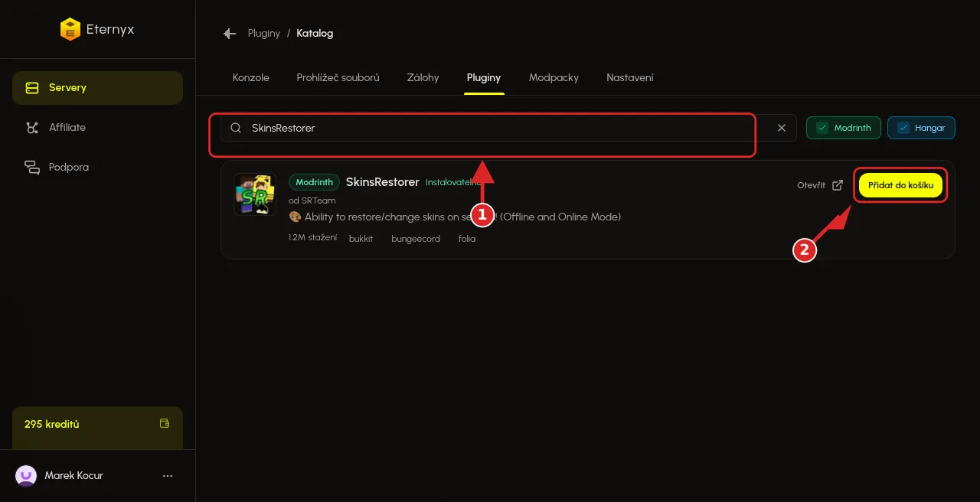Click the SkinsRestorer plugin thumbnail

[255, 194]
